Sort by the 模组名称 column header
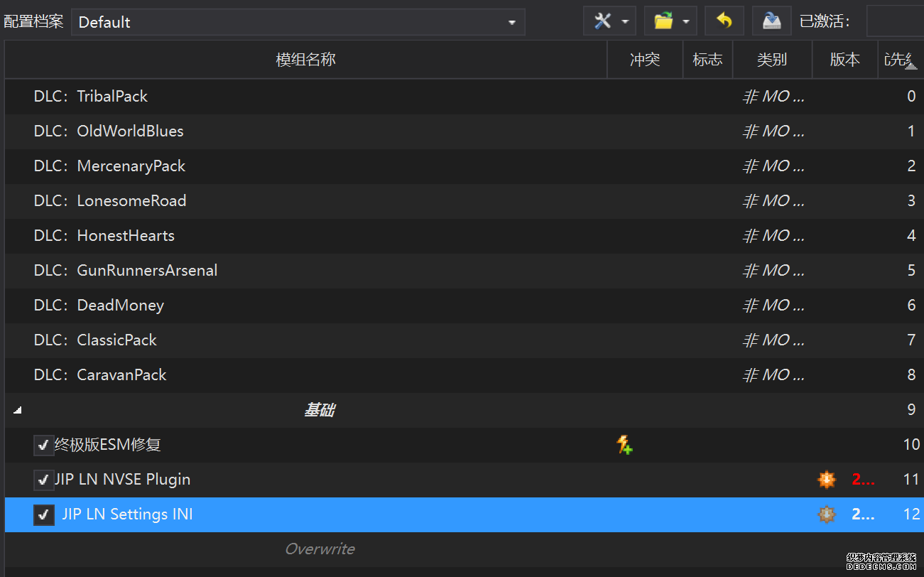 click(305, 60)
